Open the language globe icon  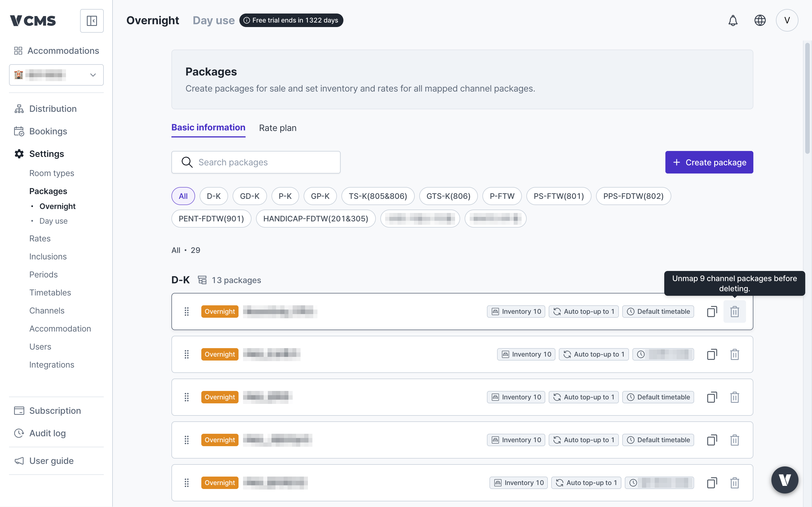coord(760,21)
